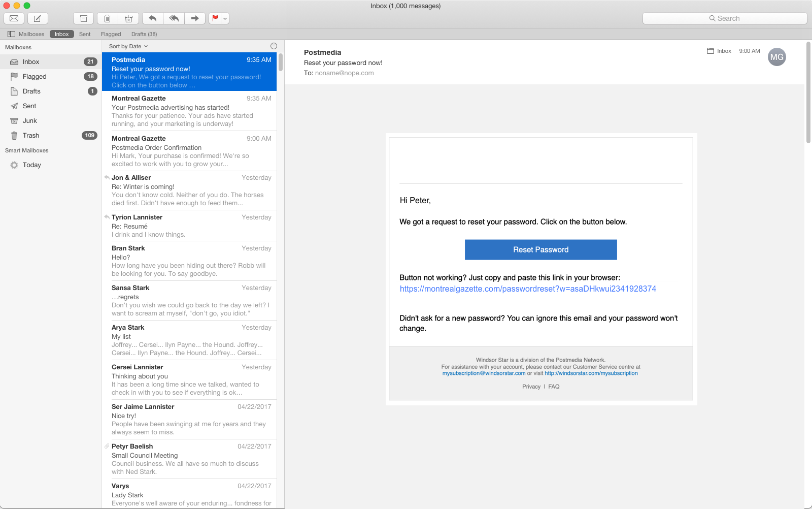This screenshot has width=812, height=509.
Task: Open the Postmedia reset password email
Action: [189, 72]
